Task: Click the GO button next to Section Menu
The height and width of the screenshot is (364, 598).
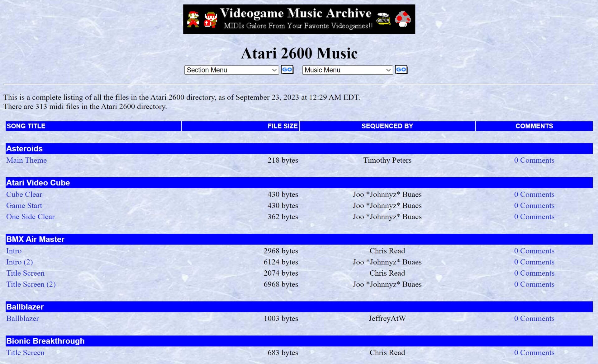Action: point(287,70)
